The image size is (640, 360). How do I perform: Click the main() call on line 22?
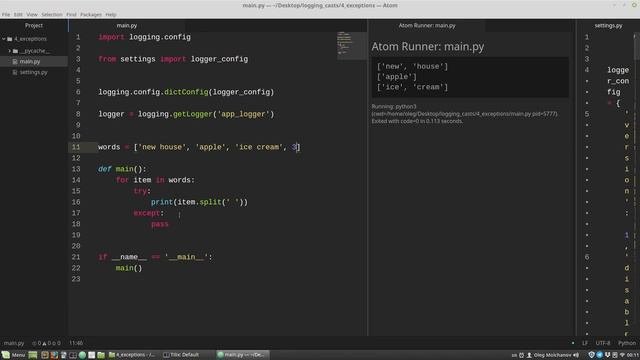[129, 268]
